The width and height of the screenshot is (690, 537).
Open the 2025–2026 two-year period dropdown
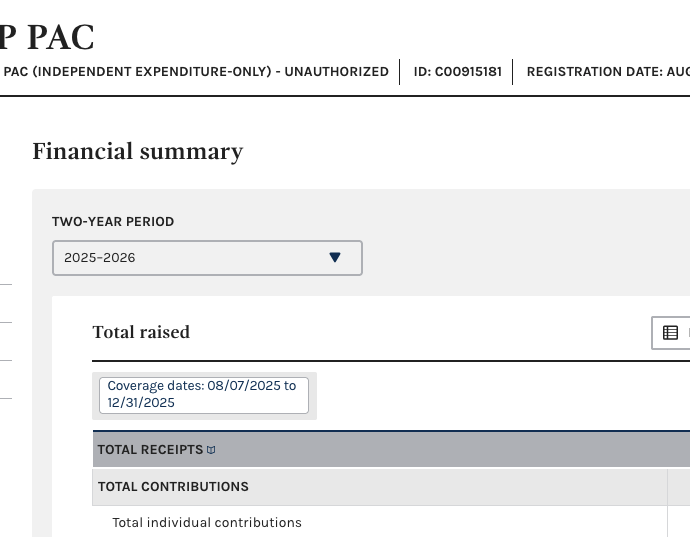(207, 258)
